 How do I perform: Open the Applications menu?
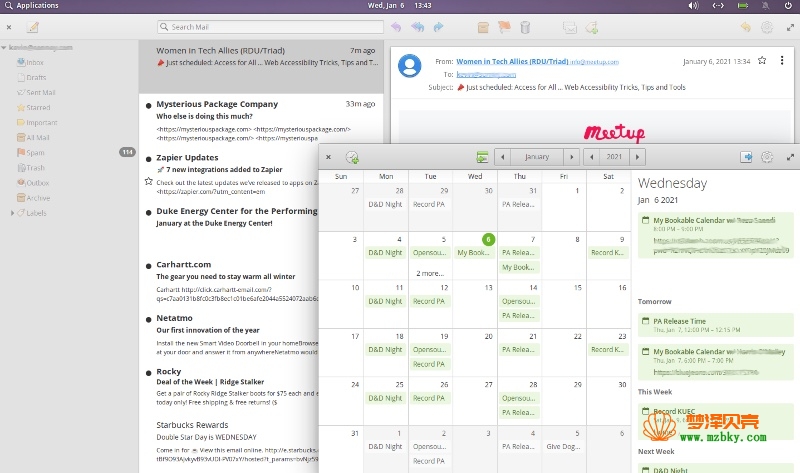tap(32, 6)
